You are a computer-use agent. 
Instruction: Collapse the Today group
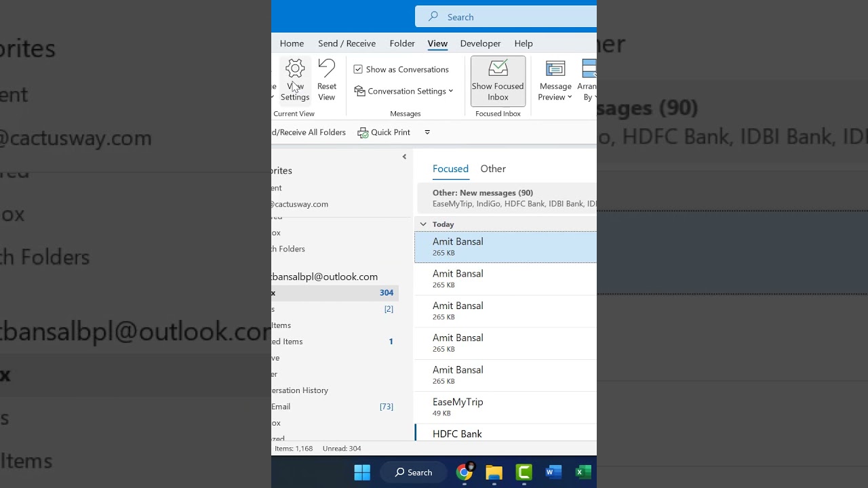pyautogui.click(x=423, y=224)
